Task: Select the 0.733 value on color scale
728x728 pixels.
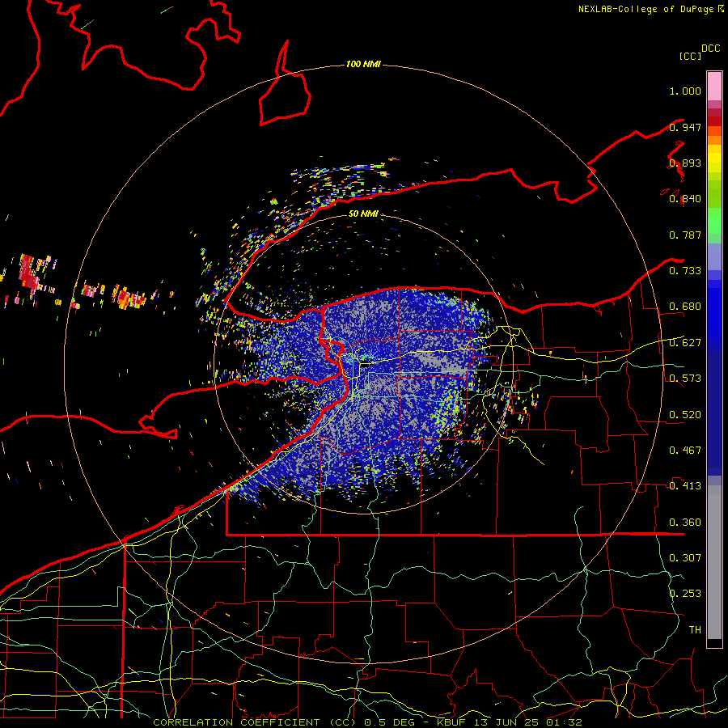Action: tap(685, 271)
